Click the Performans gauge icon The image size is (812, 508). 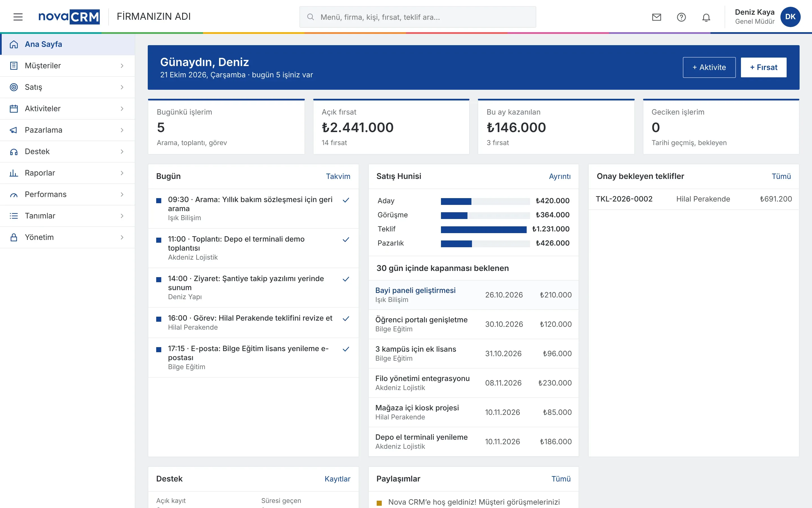click(14, 194)
